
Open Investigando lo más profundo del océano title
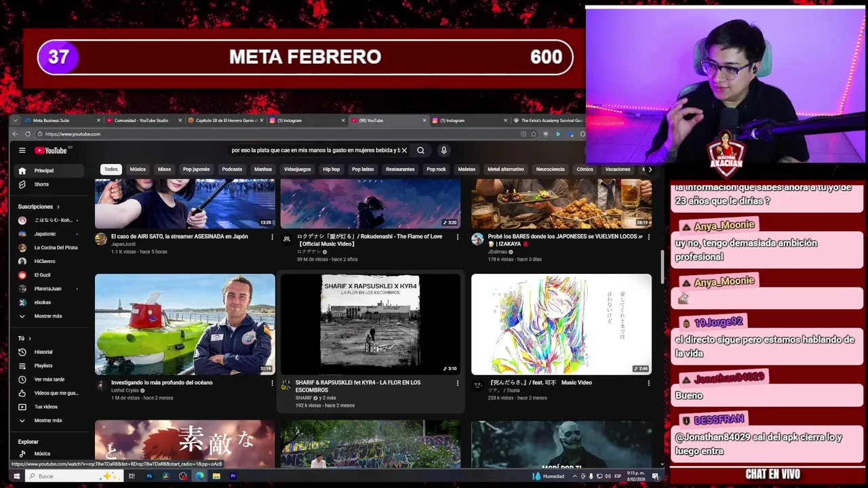(x=162, y=382)
